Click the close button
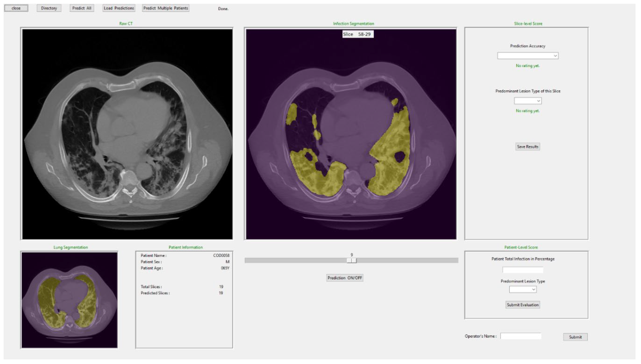 pos(16,8)
